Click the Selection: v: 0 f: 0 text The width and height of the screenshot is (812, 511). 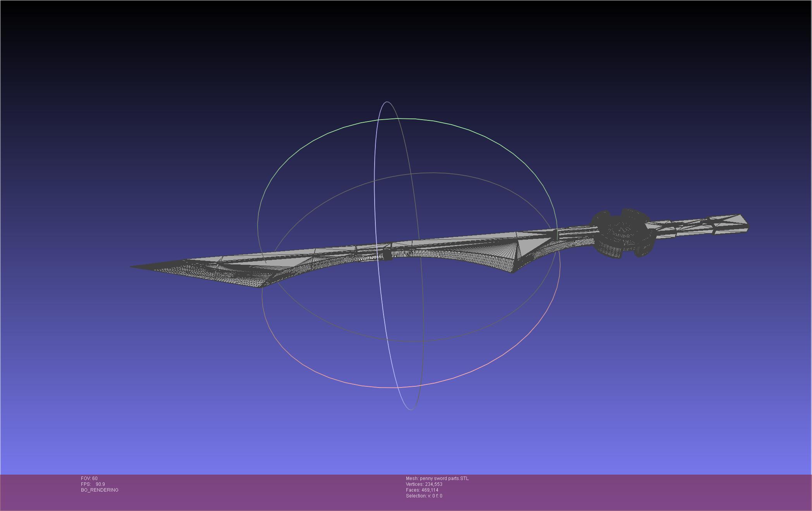(x=424, y=496)
